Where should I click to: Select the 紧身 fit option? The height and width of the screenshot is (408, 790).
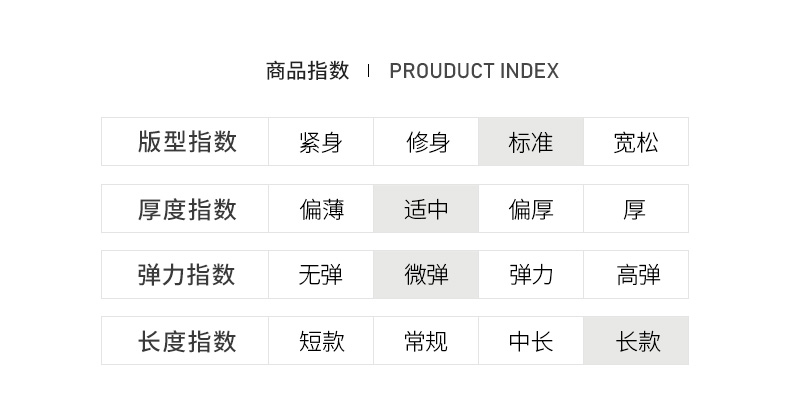coord(321,142)
